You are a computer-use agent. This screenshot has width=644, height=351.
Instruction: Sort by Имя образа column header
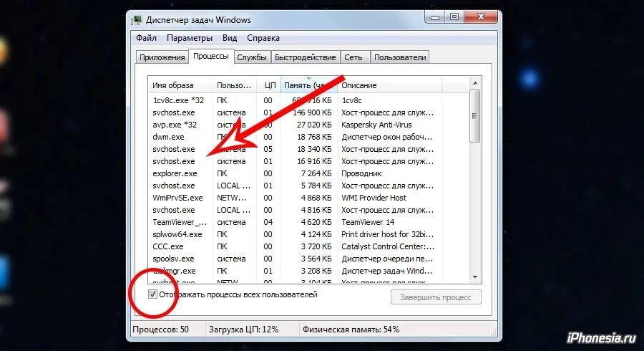180,85
